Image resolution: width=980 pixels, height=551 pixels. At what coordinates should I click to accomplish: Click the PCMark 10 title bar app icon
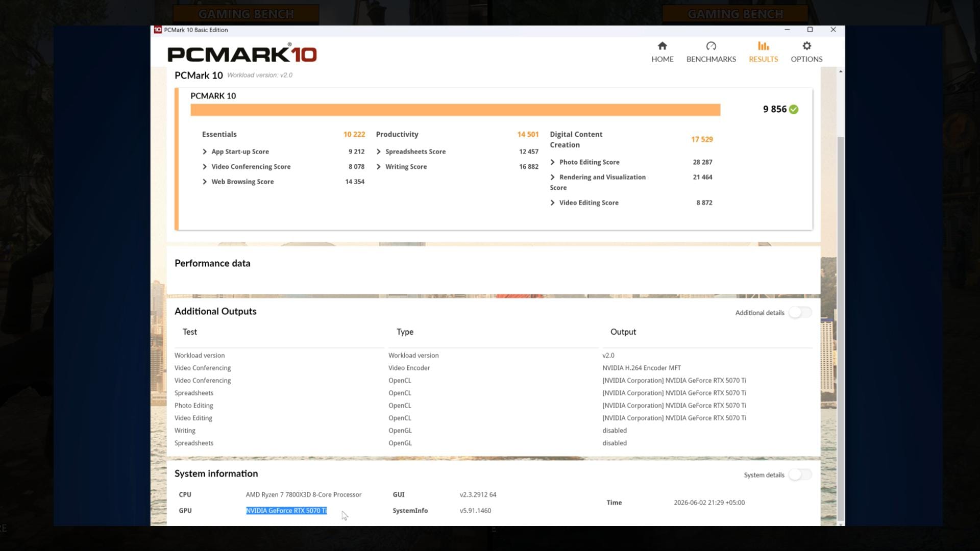pyautogui.click(x=158, y=30)
